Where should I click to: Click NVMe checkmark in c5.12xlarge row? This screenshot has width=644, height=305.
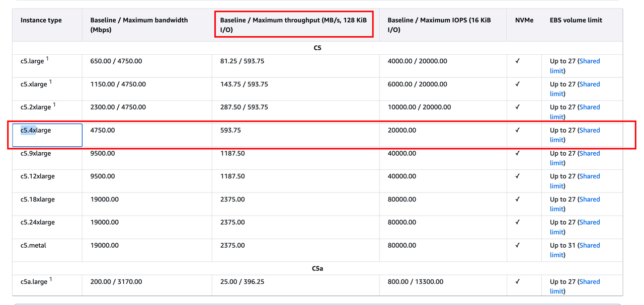coord(518,176)
